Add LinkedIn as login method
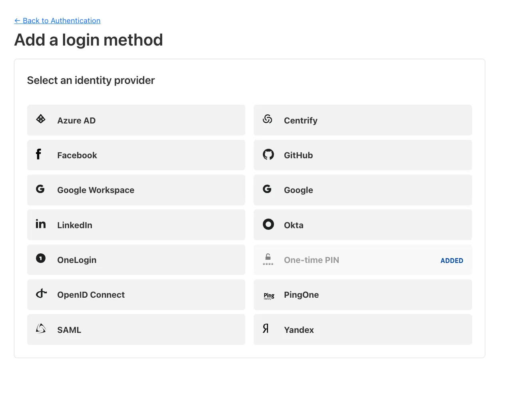This screenshot has height=410, width=532. (136, 225)
